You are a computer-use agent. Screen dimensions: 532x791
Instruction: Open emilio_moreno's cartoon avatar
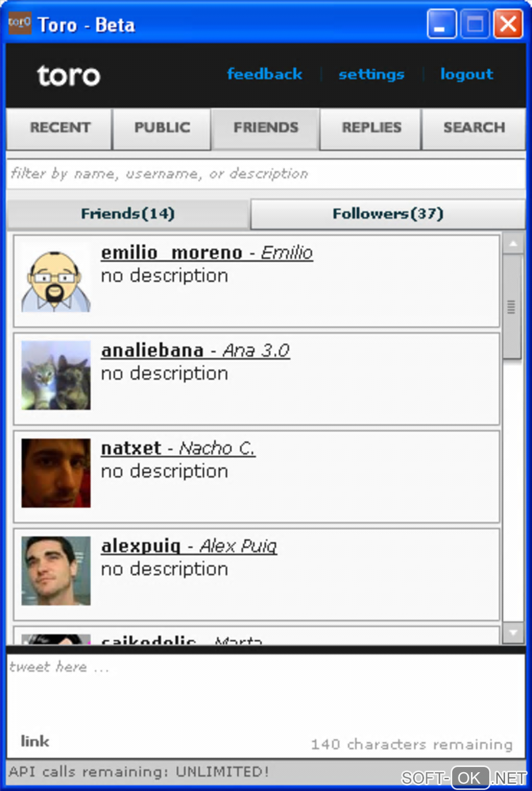pos(56,278)
